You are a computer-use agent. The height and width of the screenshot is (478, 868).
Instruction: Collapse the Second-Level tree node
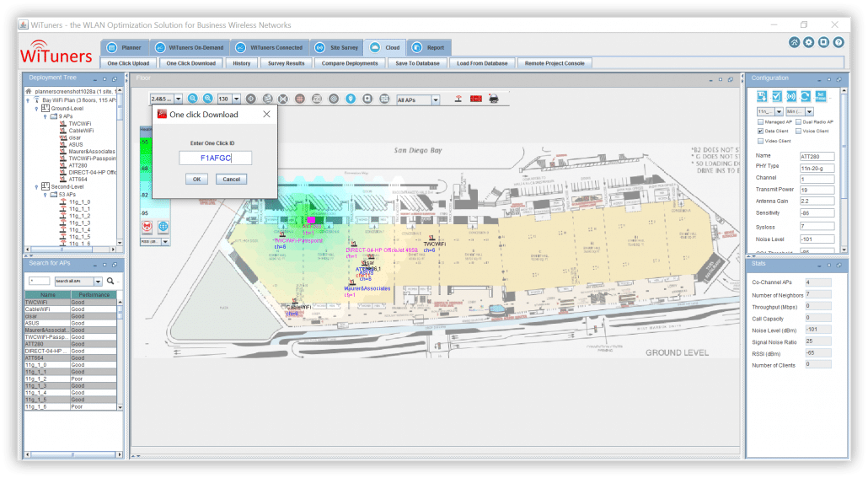click(x=36, y=187)
